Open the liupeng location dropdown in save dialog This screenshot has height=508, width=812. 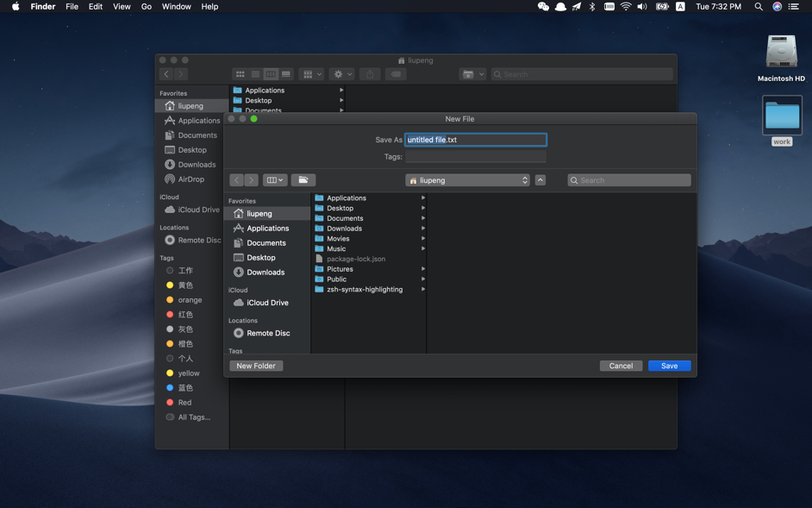point(468,179)
